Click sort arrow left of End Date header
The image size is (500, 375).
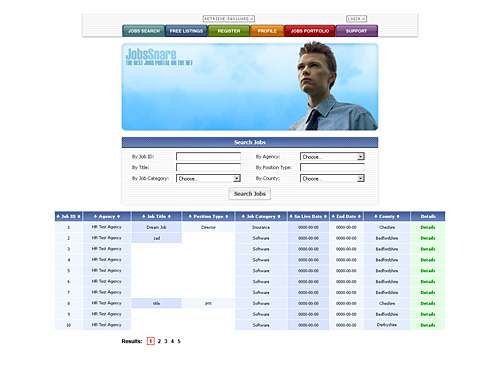(x=333, y=216)
